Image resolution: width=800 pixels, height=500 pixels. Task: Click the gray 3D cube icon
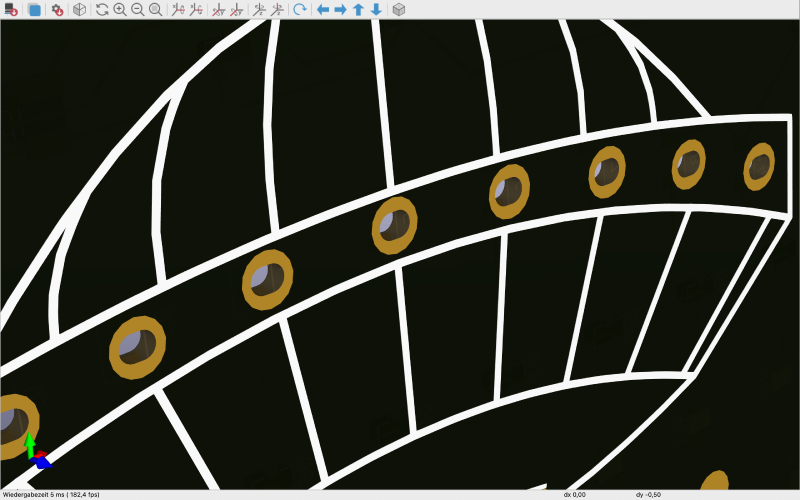(x=399, y=9)
